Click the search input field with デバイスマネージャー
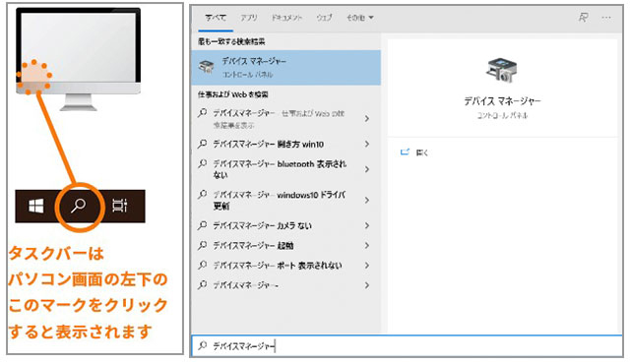This screenshot has height=364, width=630. [407, 346]
